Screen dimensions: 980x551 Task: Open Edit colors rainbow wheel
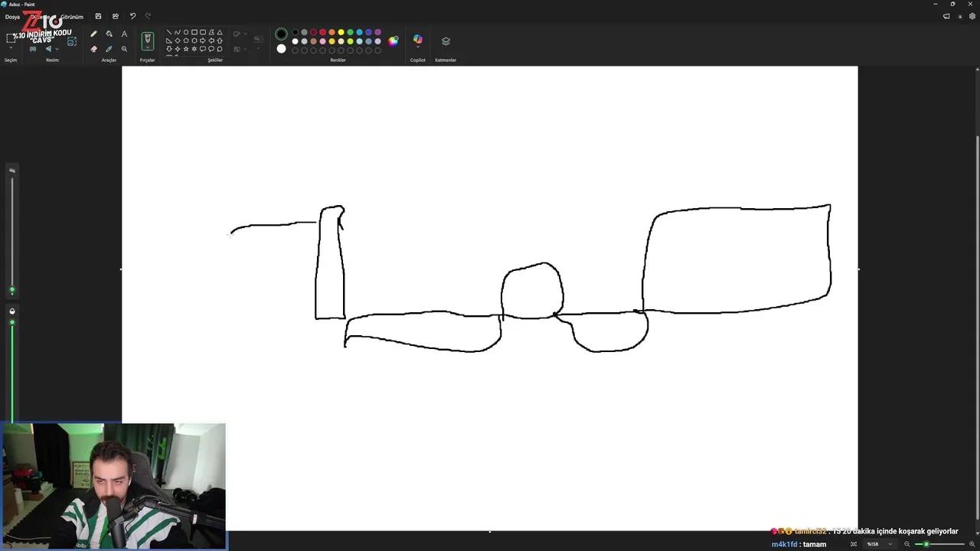[x=393, y=41]
